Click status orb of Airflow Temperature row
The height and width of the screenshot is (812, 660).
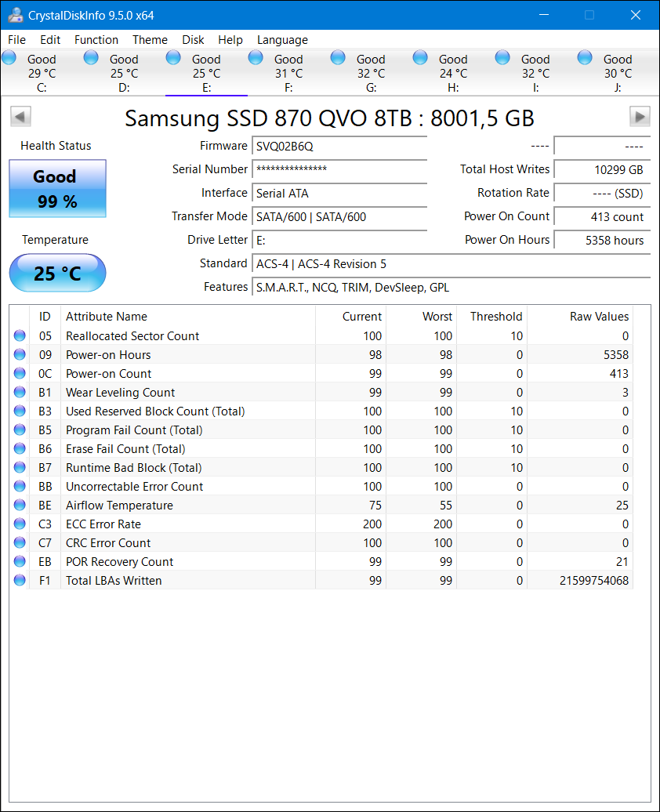click(x=20, y=505)
